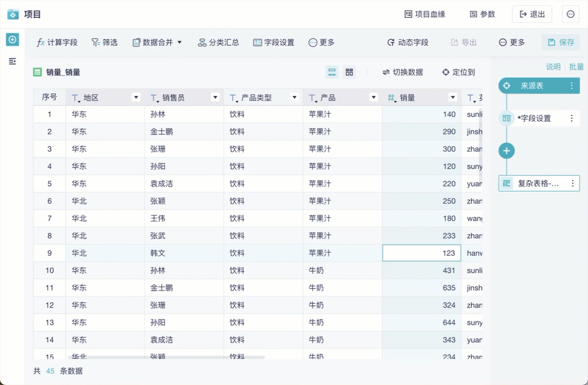Click the top-right ellipsis circle icon
The image size is (588, 385).
tap(571, 14)
